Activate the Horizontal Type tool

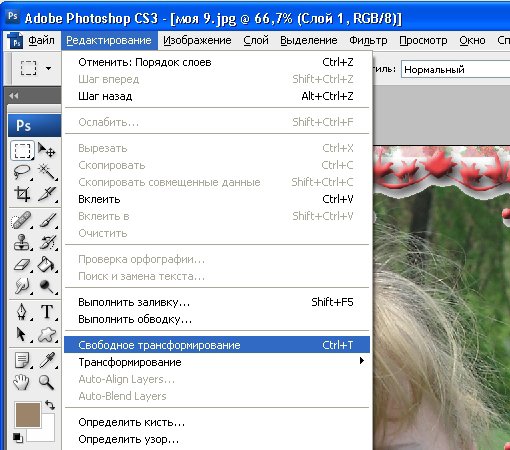click(47, 312)
